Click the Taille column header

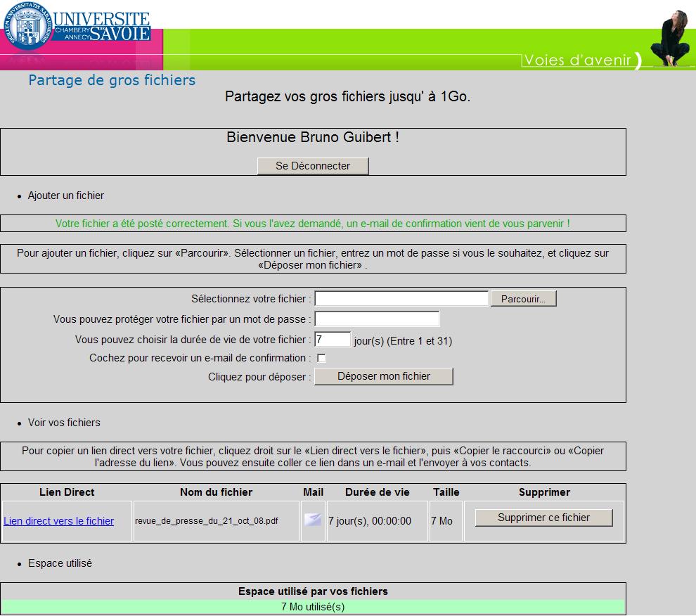tap(446, 492)
